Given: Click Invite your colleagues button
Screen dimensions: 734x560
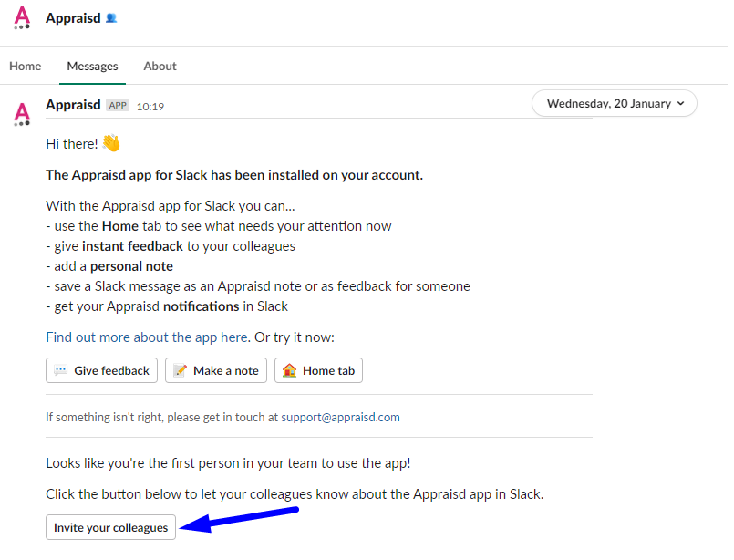Looking at the screenshot, I should (110, 528).
